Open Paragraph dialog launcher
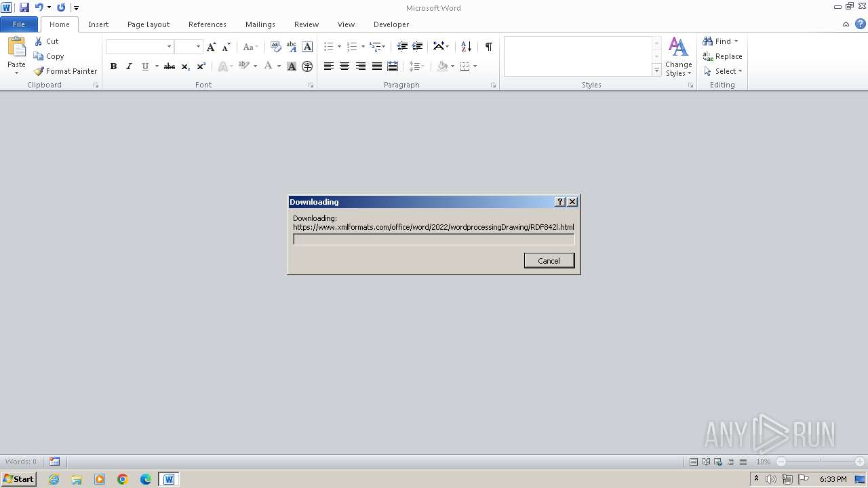This screenshot has width=868, height=488. point(493,85)
